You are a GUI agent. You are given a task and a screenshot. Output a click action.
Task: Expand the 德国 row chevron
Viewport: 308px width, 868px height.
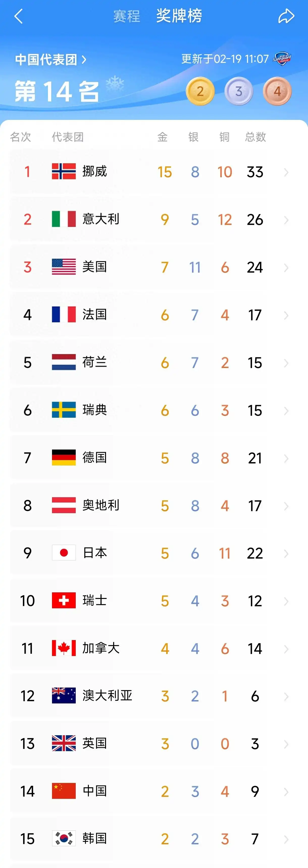coord(286,459)
